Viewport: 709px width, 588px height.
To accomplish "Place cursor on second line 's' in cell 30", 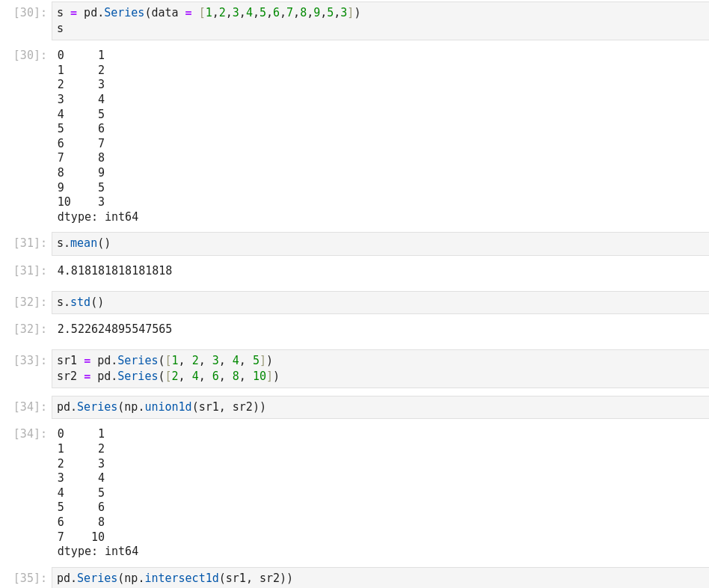I will click(61, 28).
